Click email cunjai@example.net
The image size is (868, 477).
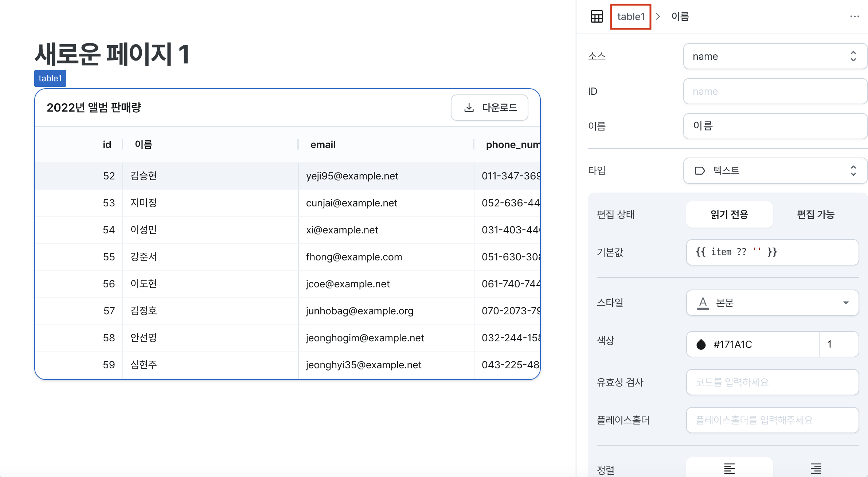pyautogui.click(x=352, y=203)
